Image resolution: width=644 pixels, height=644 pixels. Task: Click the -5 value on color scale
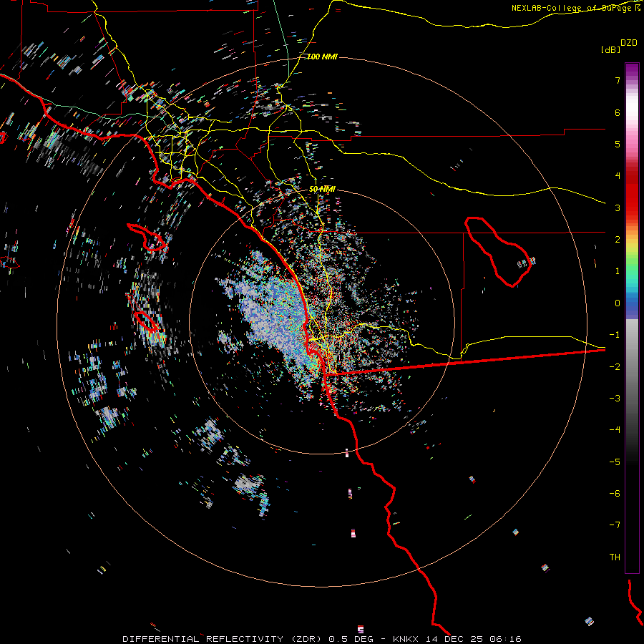[615, 462]
